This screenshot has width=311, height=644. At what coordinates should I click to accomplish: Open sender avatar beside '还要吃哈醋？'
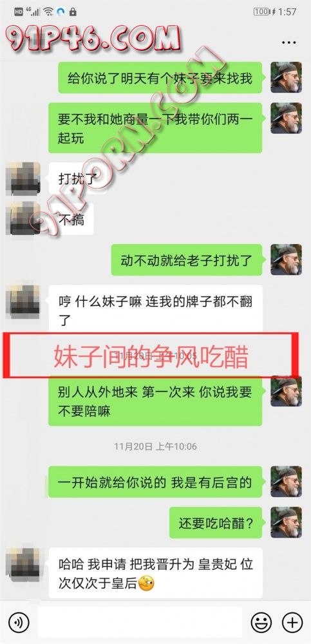[x=287, y=522]
